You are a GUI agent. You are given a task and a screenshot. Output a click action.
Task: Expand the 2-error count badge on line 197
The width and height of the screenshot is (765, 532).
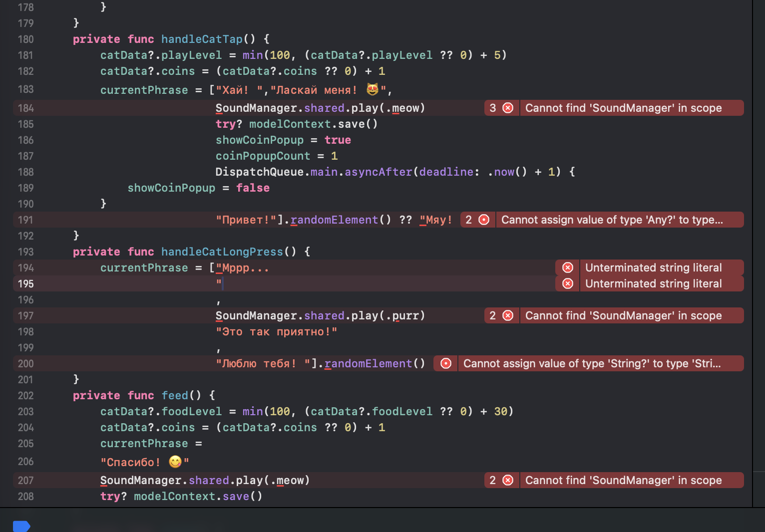click(x=493, y=315)
